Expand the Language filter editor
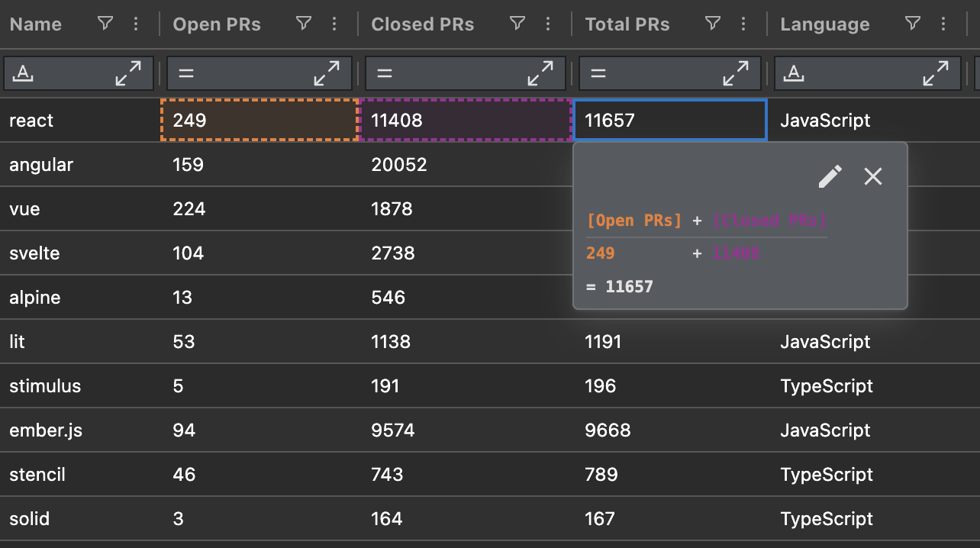980x548 pixels. point(934,73)
